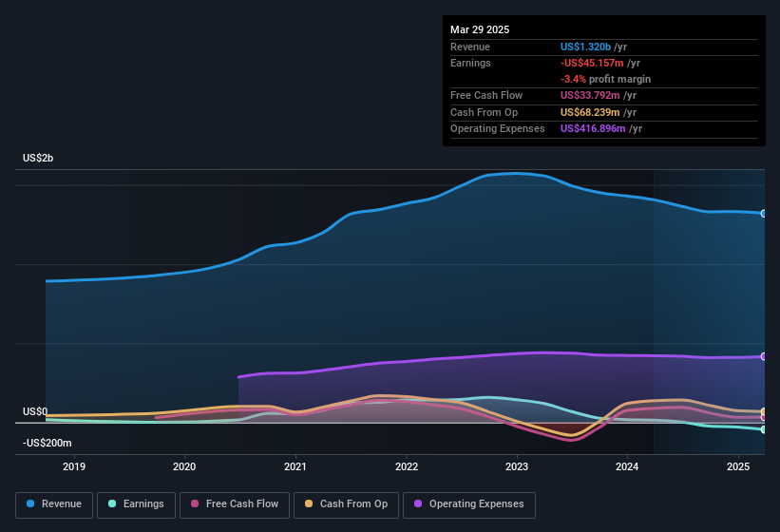Viewport: 780px width, 532px height.
Task: Click the 2025 x-axis label
Action: pos(738,466)
